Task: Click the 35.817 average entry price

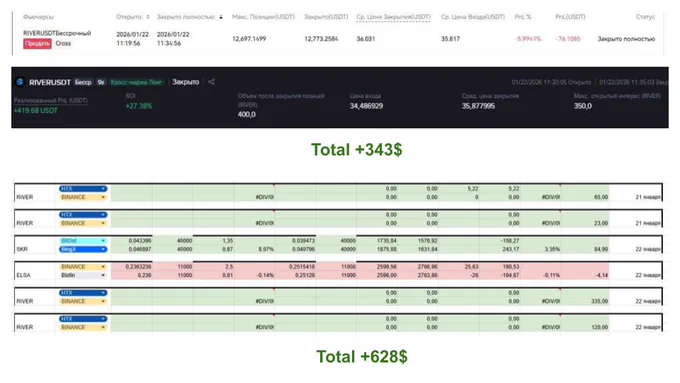Action: click(450, 39)
